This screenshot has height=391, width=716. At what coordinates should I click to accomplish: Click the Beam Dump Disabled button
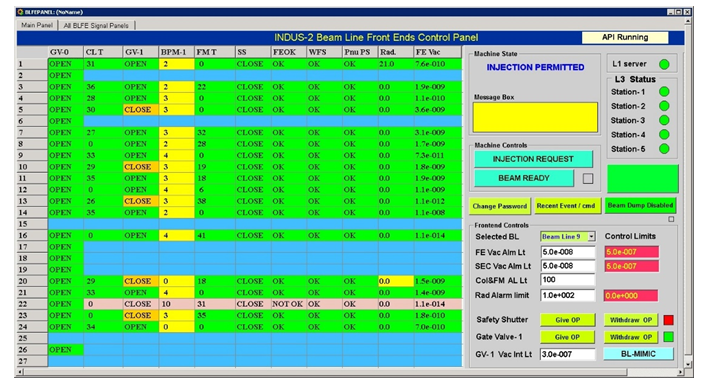[640, 206]
